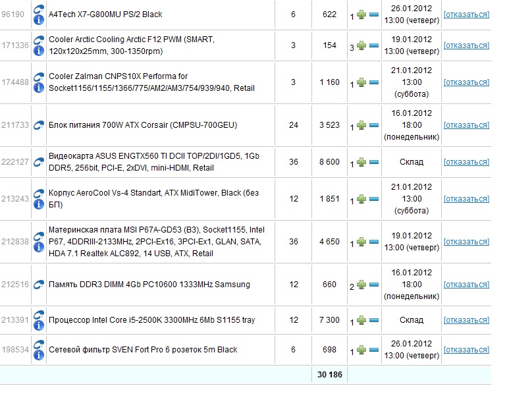This screenshot has width=532, height=413.
Task: Open info icon for MSI P67A-GD53 motherboard
Action: [39, 248]
